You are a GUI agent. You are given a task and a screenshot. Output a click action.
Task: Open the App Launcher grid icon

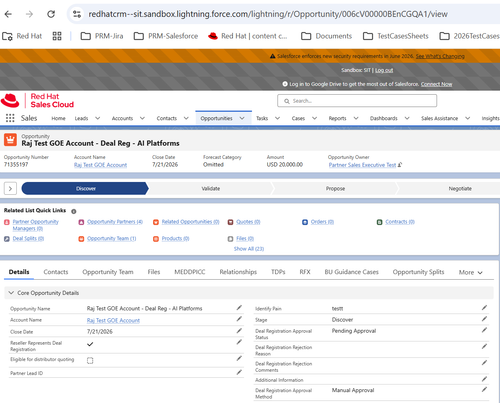point(10,118)
